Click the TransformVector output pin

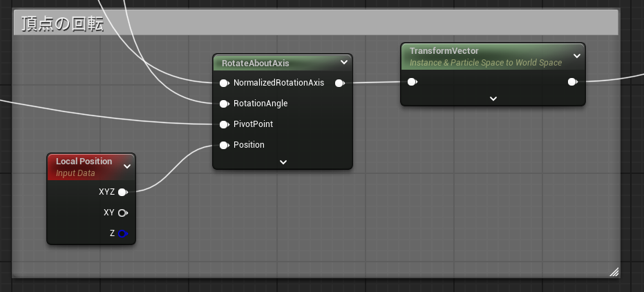click(x=572, y=82)
